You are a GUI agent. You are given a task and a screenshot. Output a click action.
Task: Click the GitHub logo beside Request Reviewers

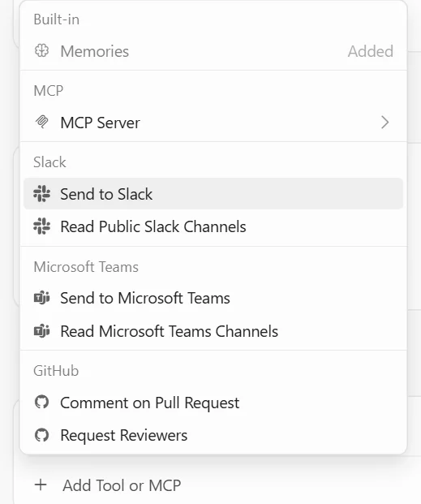(x=42, y=435)
